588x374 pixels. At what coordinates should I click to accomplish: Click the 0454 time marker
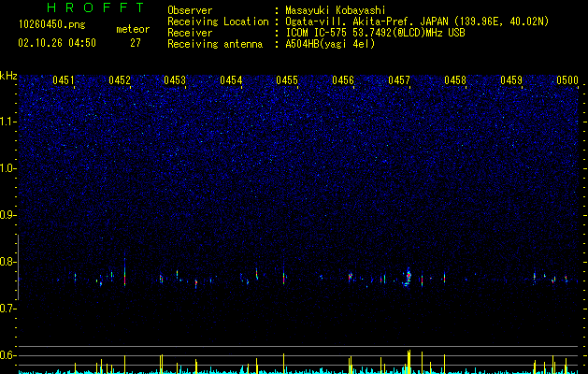231,80
